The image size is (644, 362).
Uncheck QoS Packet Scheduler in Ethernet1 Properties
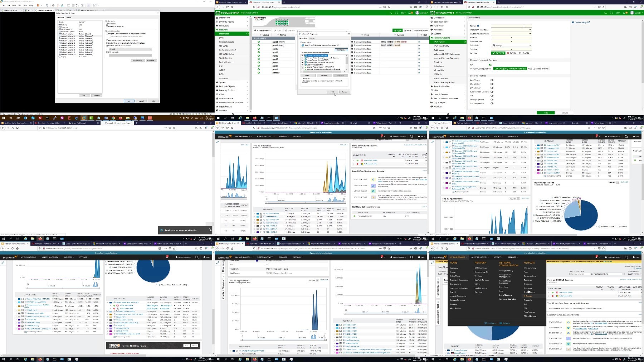pos(303,64)
